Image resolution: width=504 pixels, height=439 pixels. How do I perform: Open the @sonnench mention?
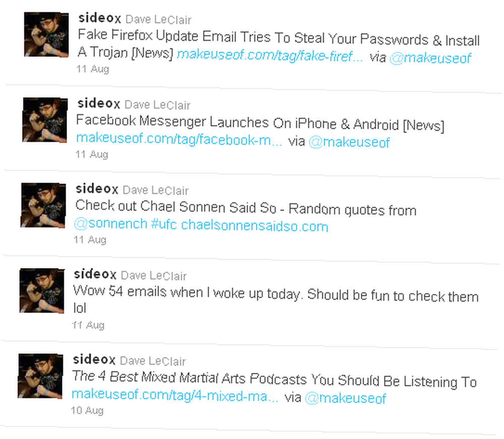click(x=110, y=223)
